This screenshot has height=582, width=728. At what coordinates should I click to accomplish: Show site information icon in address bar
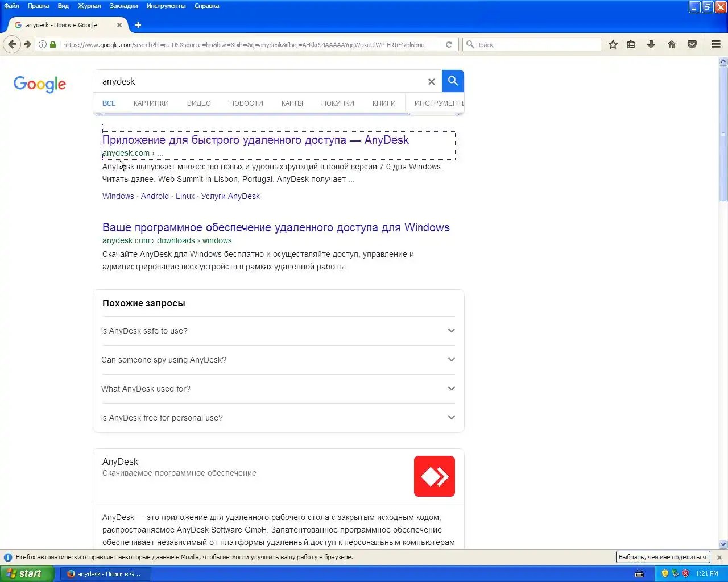43,44
